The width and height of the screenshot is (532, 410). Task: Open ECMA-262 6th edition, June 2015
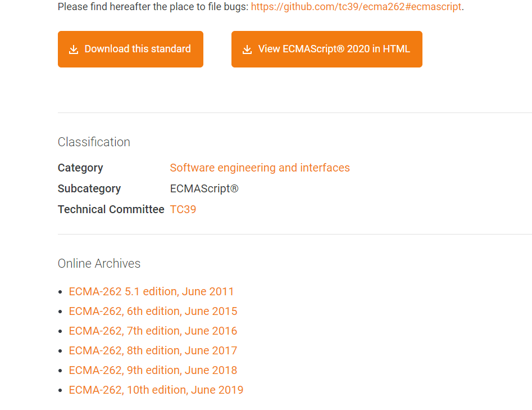point(153,311)
